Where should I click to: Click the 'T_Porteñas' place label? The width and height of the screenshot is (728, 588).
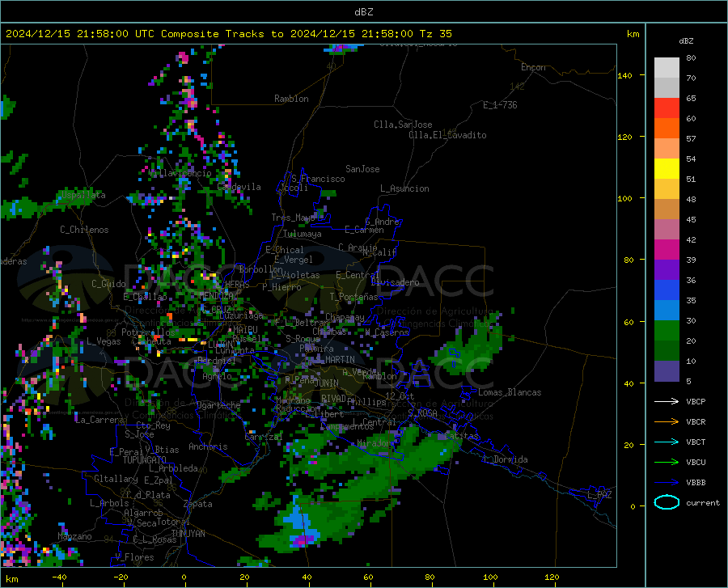pyautogui.click(x=353, y=297)
